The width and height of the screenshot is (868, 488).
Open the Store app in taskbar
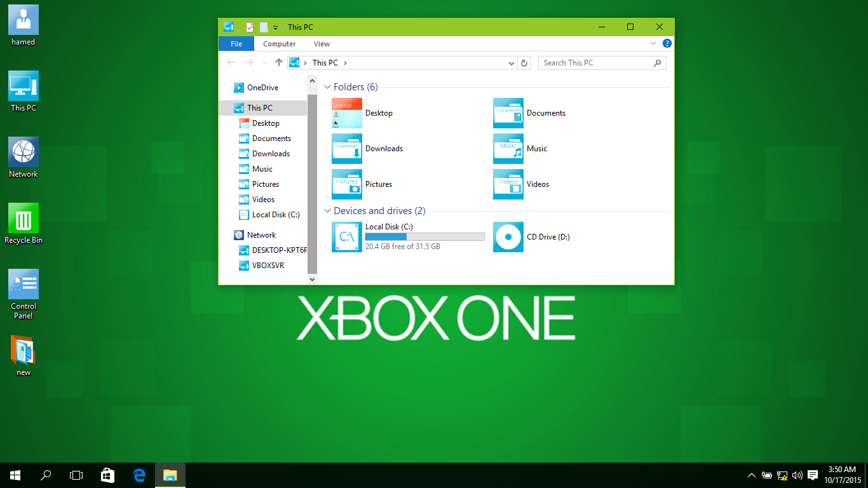107,475
